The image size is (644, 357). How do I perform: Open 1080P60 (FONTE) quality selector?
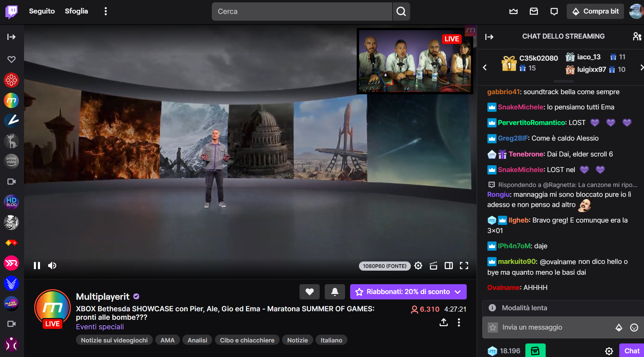[385, 266]
